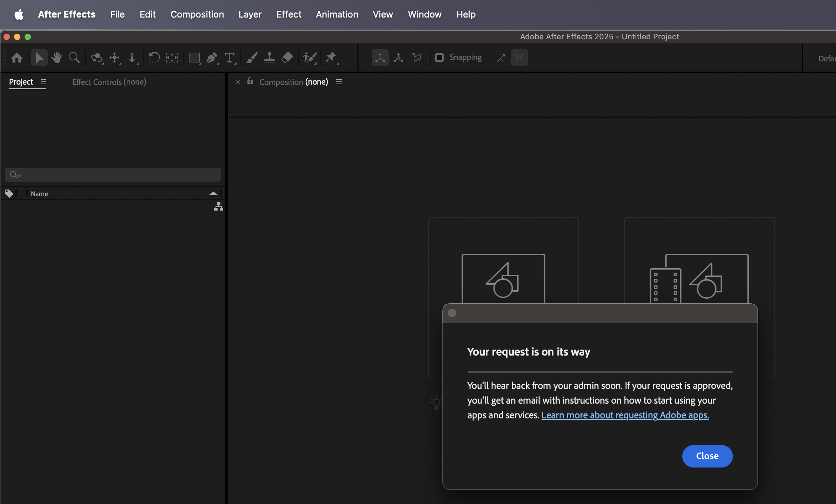Screen dimensions: 836x504
Task: Select the Brush tool
Action: pos(252,58)
